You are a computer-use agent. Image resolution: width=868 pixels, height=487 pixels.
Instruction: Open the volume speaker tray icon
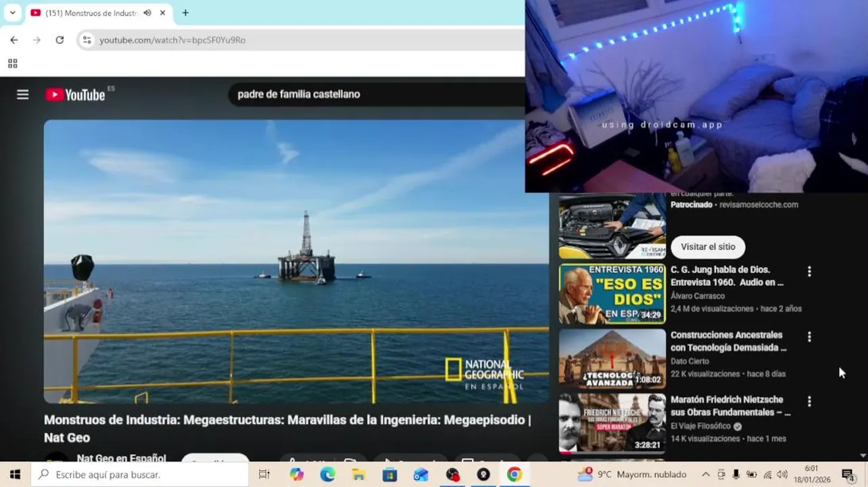783,475
